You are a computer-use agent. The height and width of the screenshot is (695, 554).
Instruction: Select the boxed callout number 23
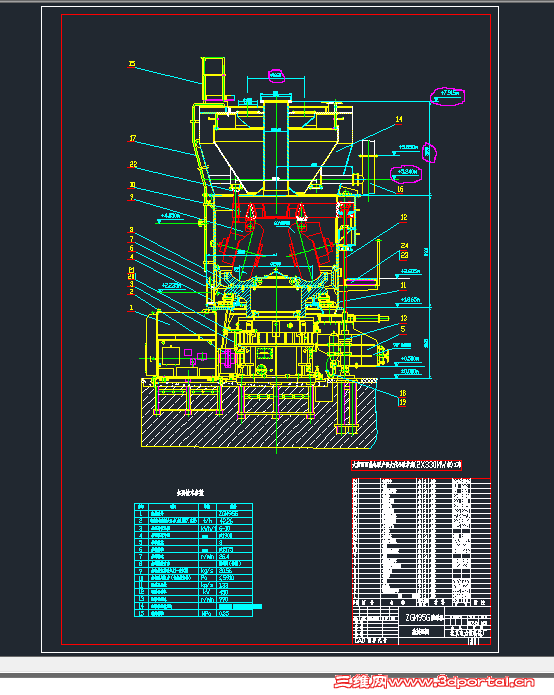(x=404, y=255)
